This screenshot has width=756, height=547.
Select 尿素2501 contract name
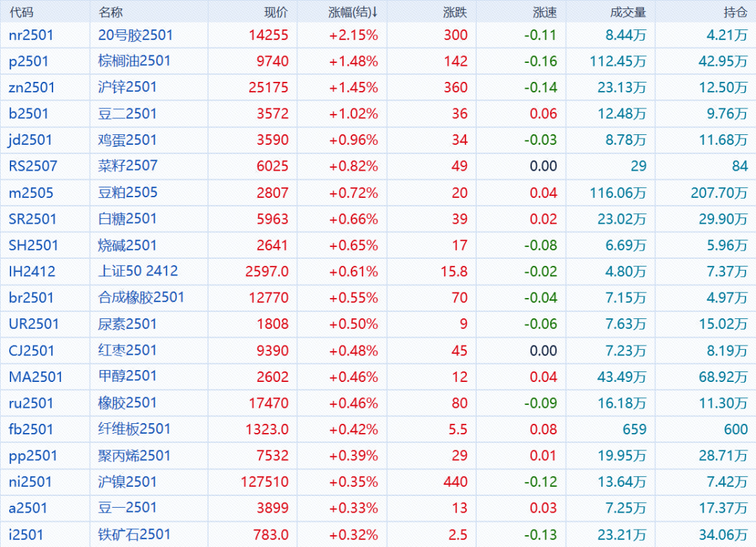tap(127, 324)
